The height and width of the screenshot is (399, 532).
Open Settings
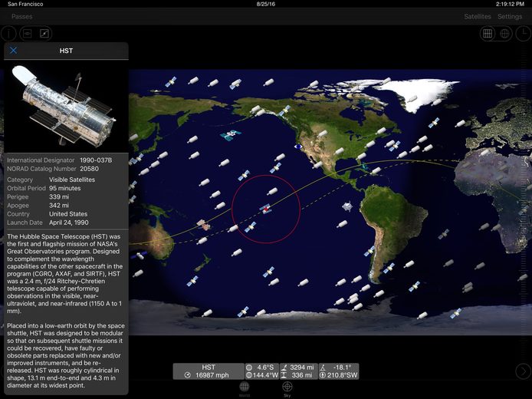[x=510, y=16]
